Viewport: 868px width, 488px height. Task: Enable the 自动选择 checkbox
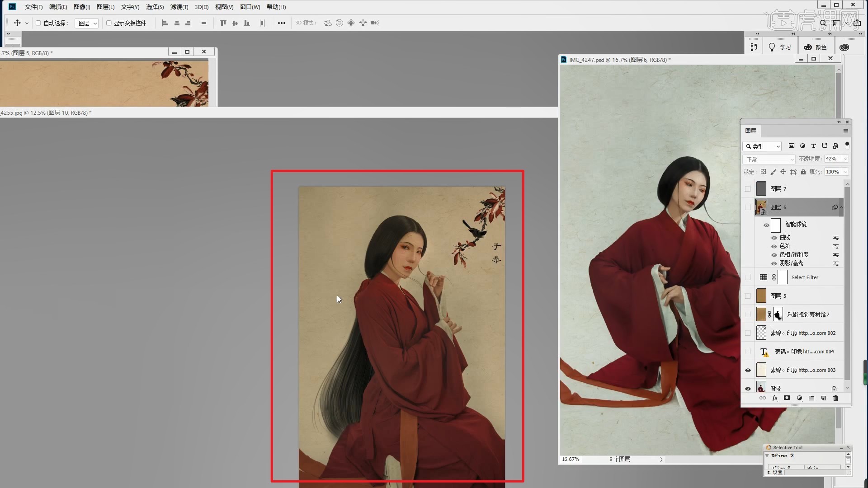tap(38, 23)
